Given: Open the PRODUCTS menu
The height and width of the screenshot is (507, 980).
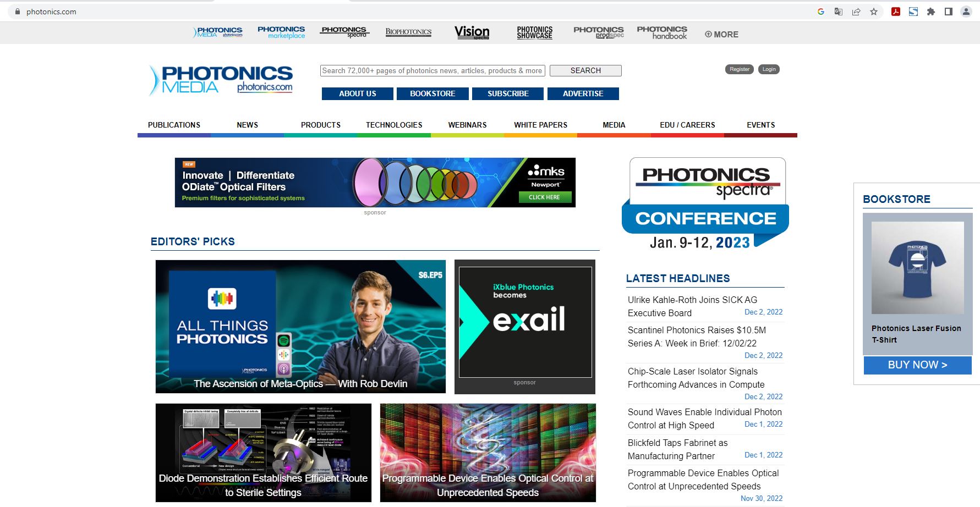Looking at the screenshot, I should click(x=321, y=125).
